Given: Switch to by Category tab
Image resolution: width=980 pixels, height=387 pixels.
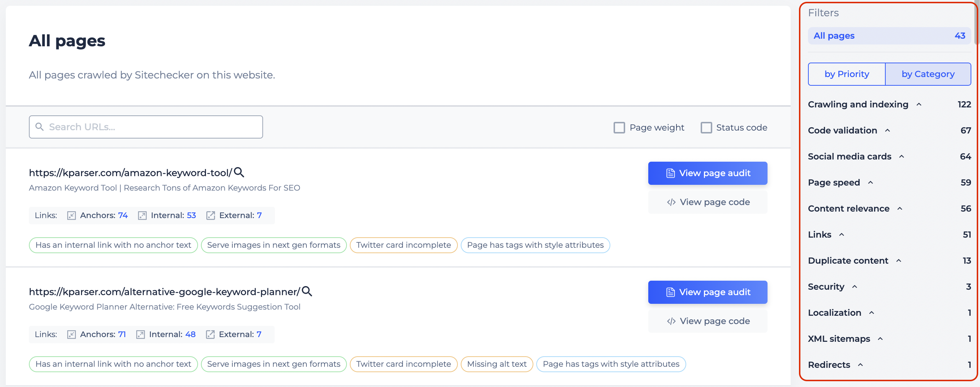Looking at the screenshot, I should (x=928, y=74).
